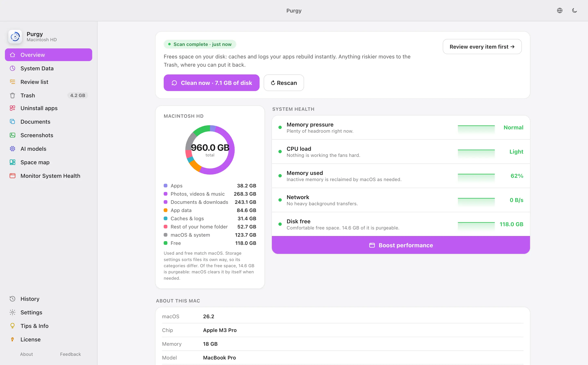This screenshot has height=365, width=588.
Task: Open the System Data section
Action: tap(49, 68)
